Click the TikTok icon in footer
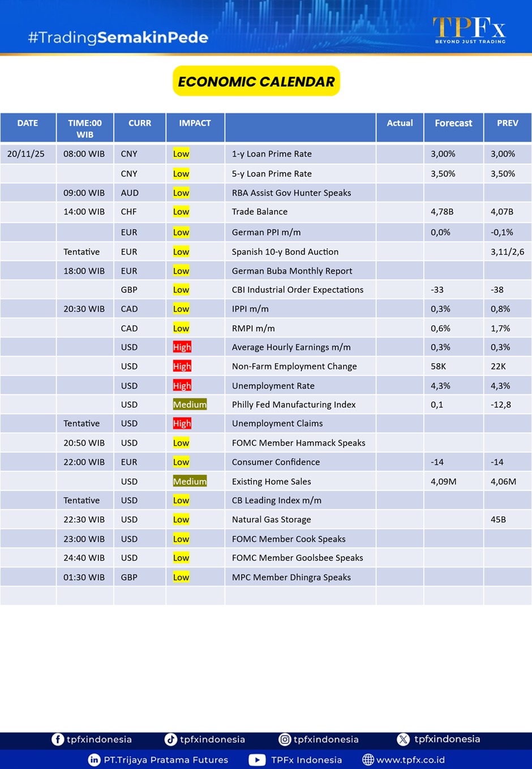The width and height of the screenshot is (532, 769). [x=170, y=740]
